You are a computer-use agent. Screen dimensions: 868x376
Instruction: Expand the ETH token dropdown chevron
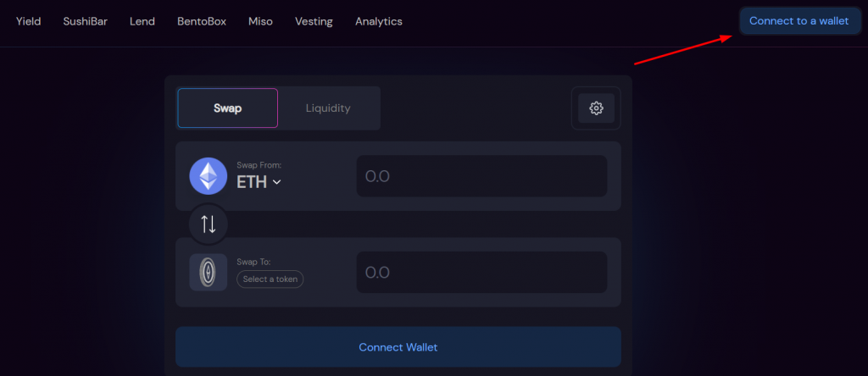pos(276,181)
